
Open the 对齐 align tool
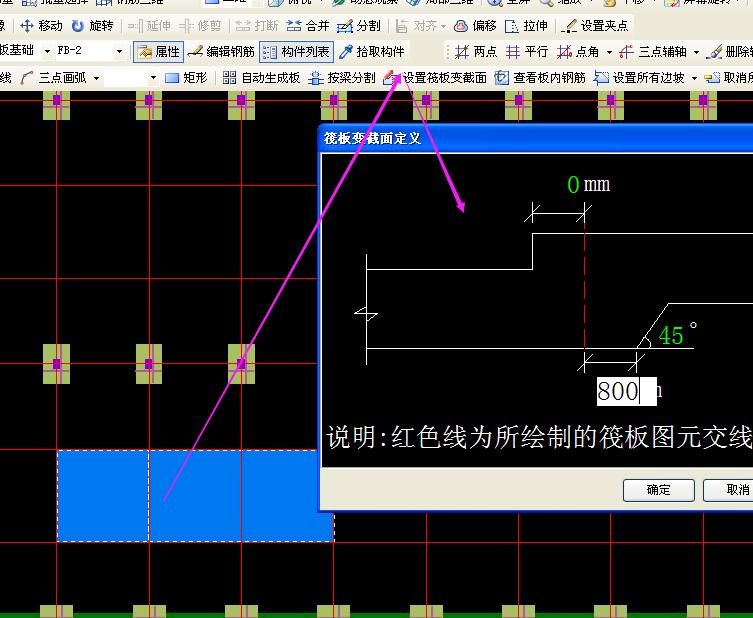point(421,25)
